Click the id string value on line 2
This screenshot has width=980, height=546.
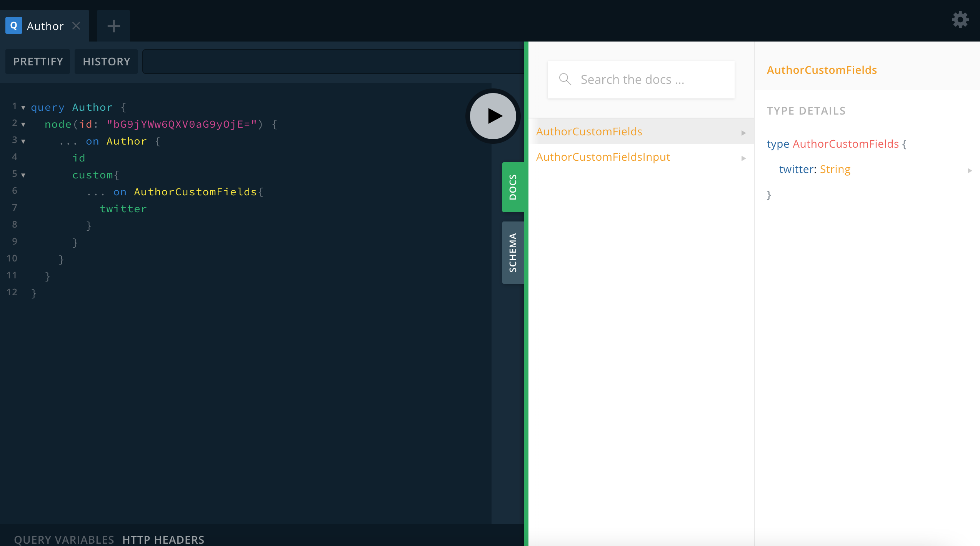click(x=182, y=124)
